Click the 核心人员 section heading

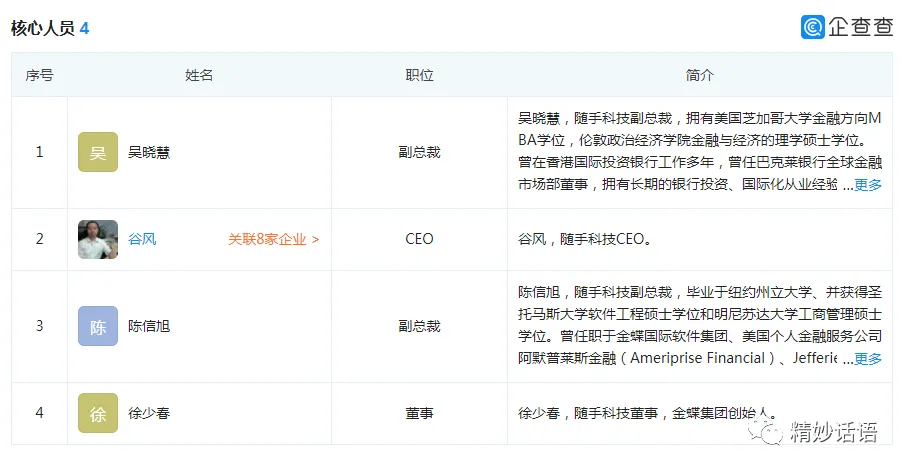click(x=43, y=28)
